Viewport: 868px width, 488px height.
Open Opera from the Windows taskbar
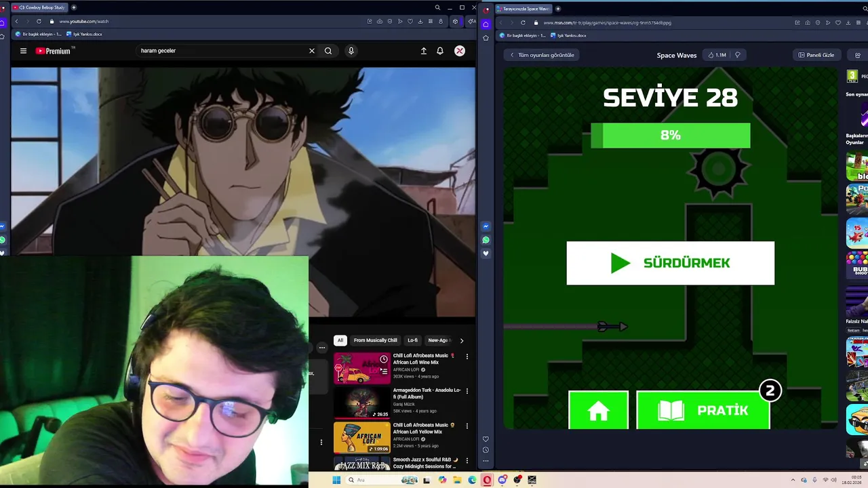click(487, 480)
